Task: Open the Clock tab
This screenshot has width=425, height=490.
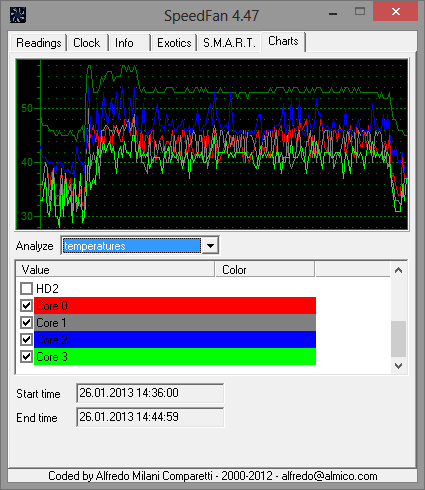Action: (x=87, y=43)
